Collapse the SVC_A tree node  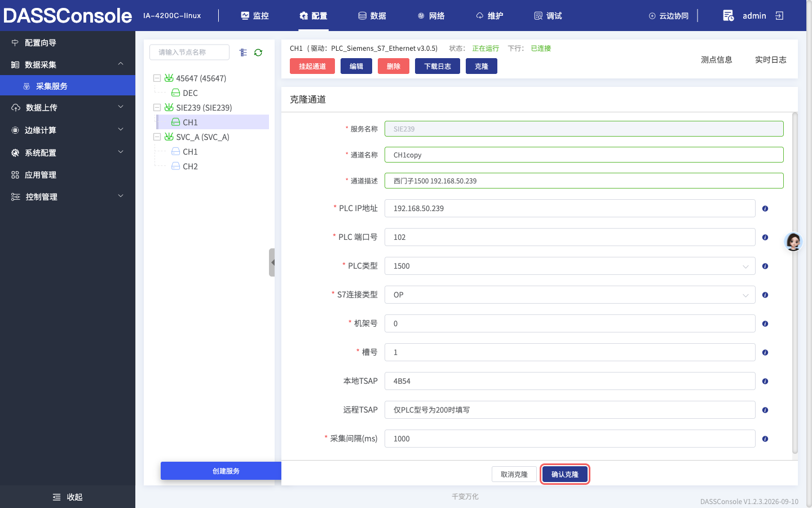(x=157, y=137)
